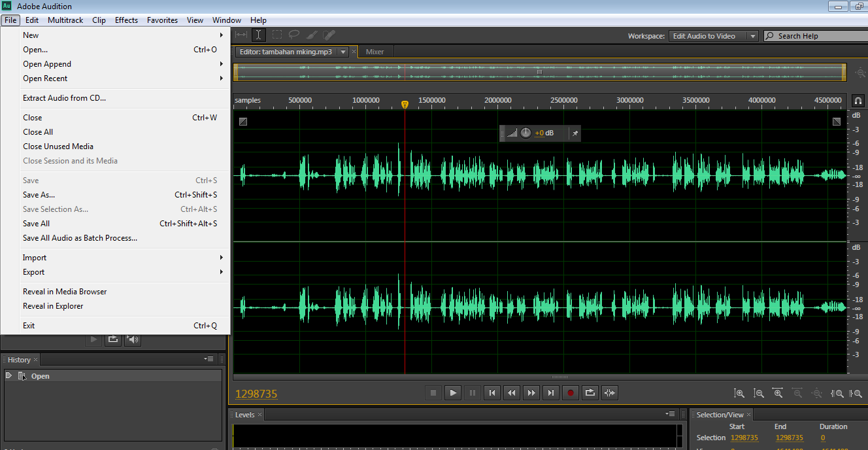Open the Workspace dropdown showing Edit Audio to Video

pyautogui.click(x=752, y=36)
